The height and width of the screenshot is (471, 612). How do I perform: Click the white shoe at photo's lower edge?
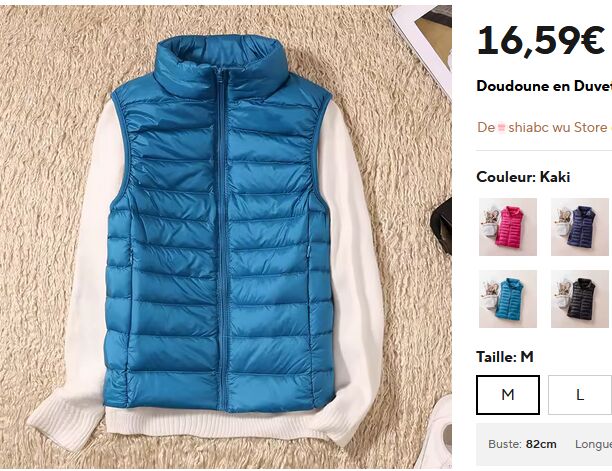[x=435, y=433]
